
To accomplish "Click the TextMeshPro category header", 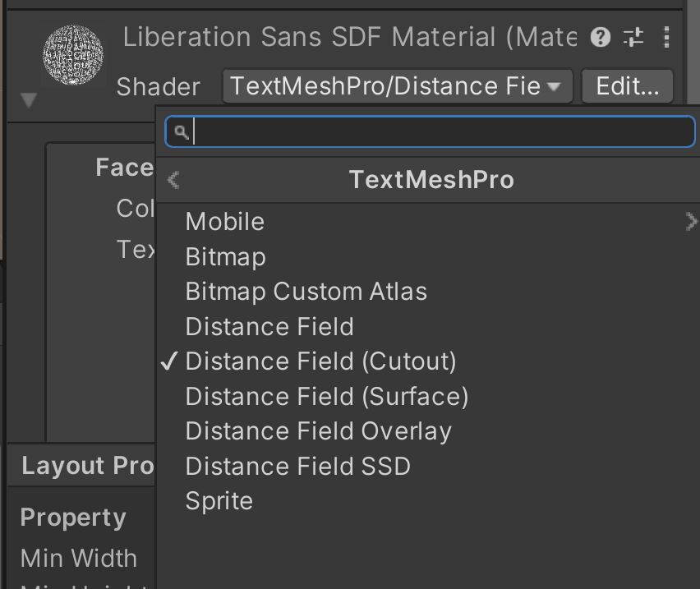I will click(431, 179).
